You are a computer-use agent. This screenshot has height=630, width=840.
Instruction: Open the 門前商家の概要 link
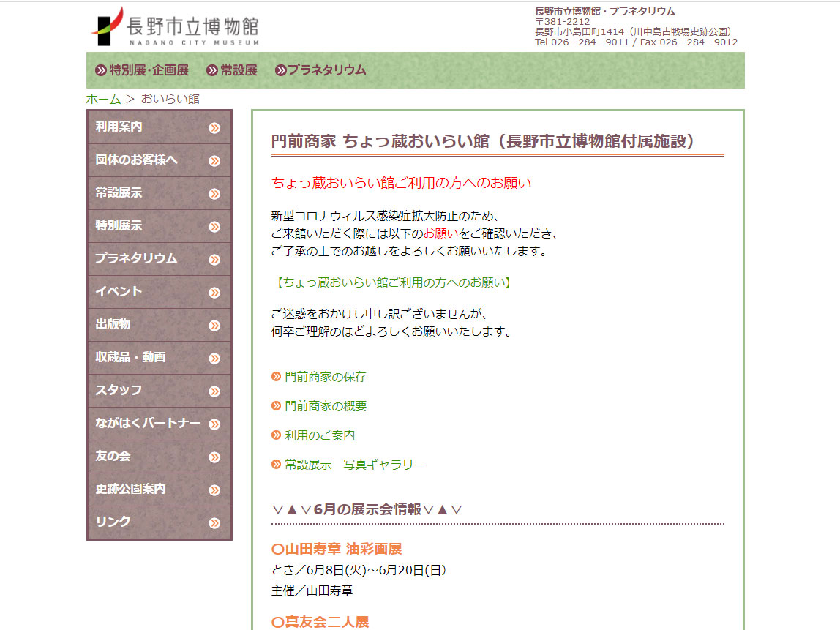(326, 406)
